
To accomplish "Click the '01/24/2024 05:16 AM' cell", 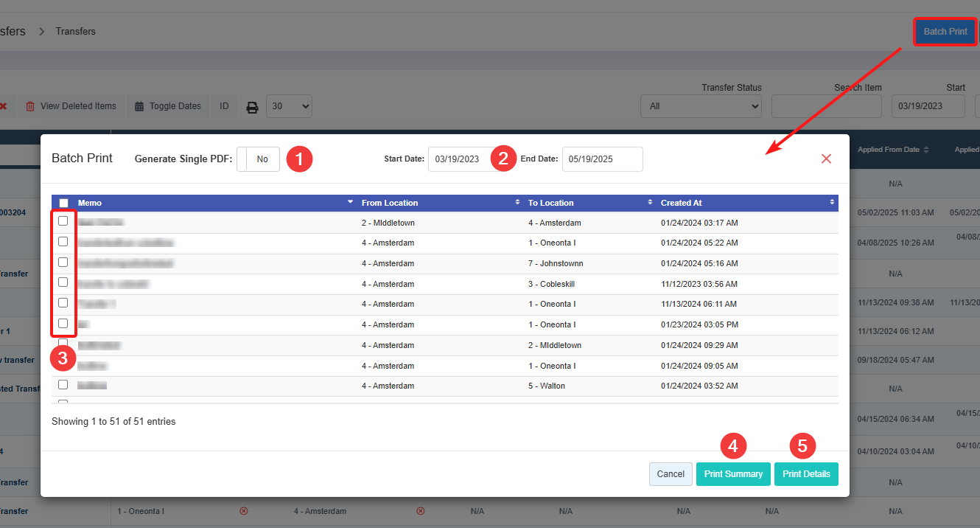I will [x=699, y=263].
